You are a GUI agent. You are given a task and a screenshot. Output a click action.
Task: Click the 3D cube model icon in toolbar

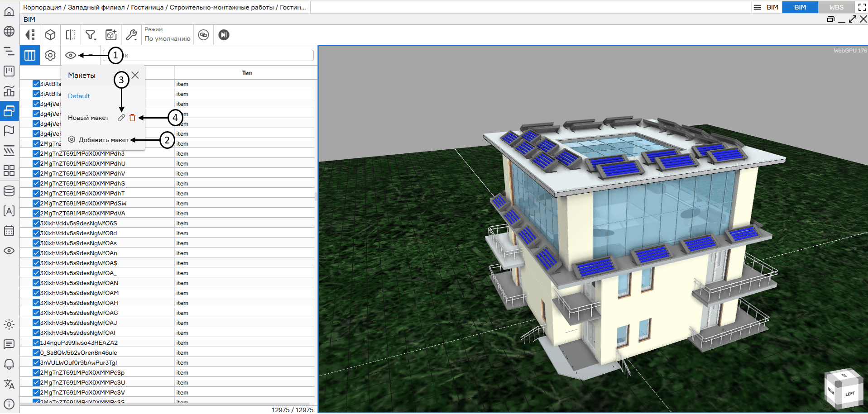tap(50, 35)
